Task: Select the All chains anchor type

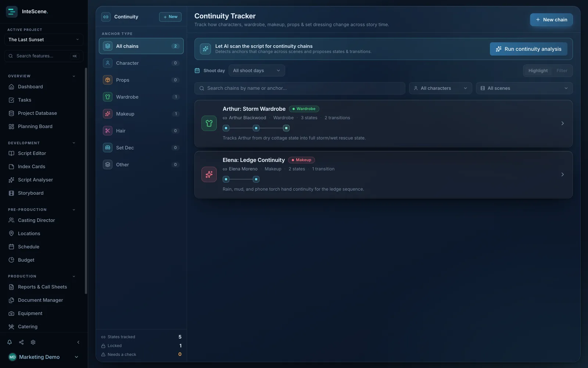Action: [x=141, y=46]
